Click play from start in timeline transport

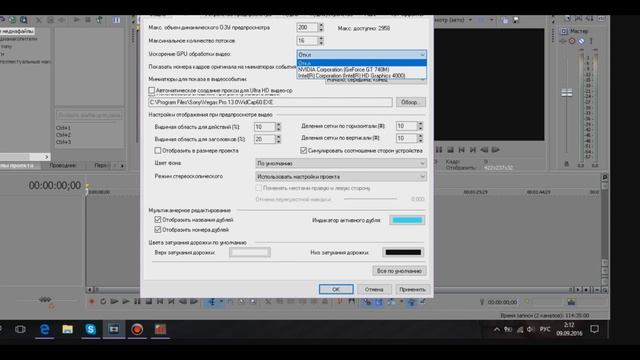[114, 302]
